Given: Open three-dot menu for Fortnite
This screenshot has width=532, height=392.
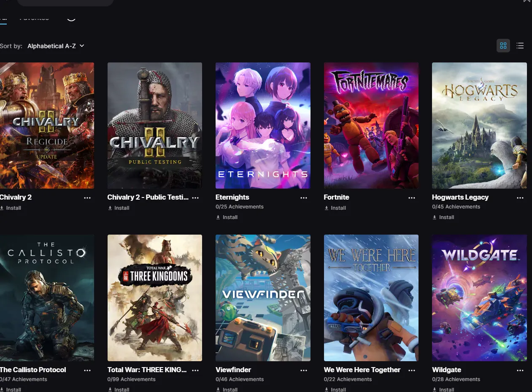Looking at the screenshot, I should point(412,197).
